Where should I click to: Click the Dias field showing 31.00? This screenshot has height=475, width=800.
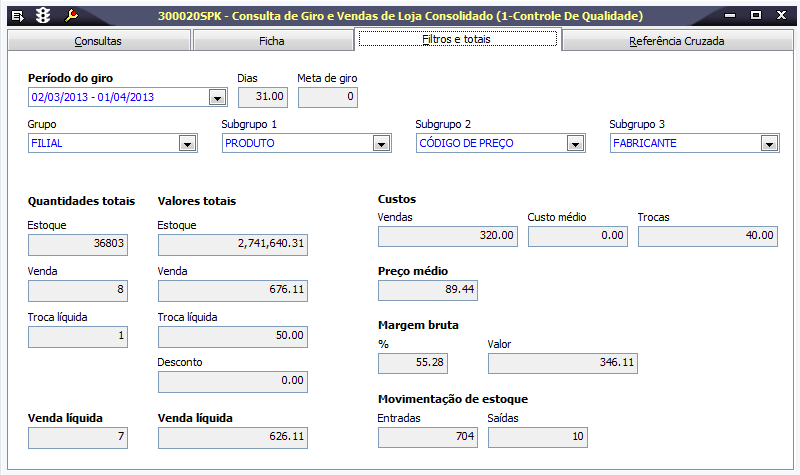pyautogui.click(x=263, y=97)
